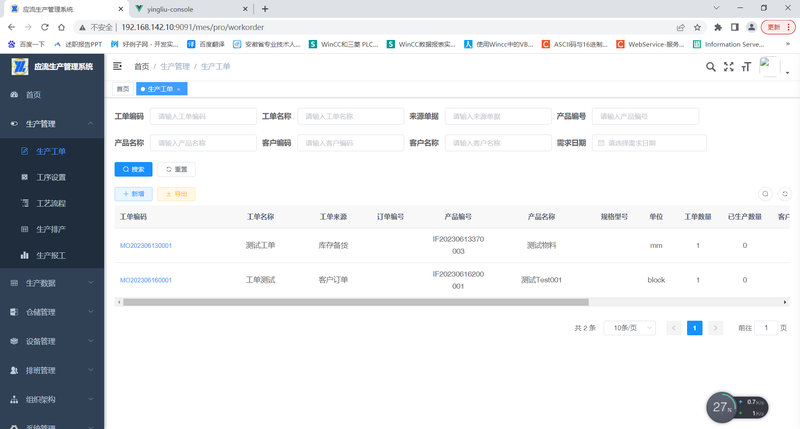Click the browser 更新 update button
This screenshot has width=800, height=429.
[x=778, y=28]
